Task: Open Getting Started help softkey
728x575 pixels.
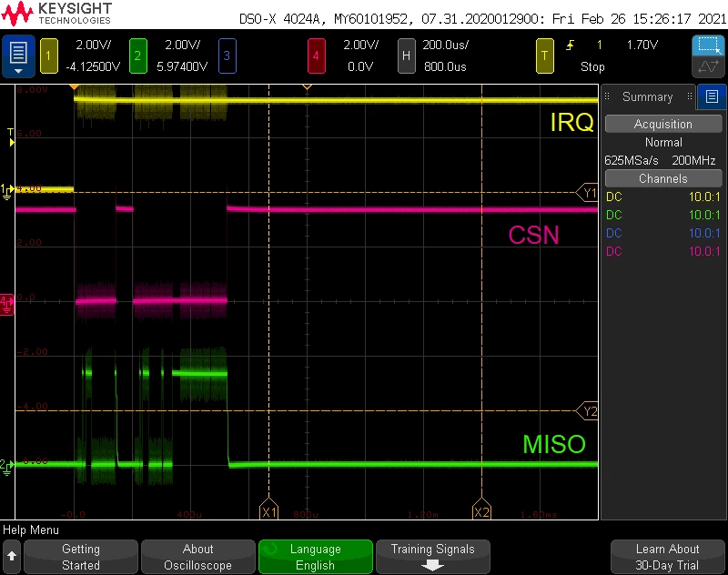Action: [81, 557]
